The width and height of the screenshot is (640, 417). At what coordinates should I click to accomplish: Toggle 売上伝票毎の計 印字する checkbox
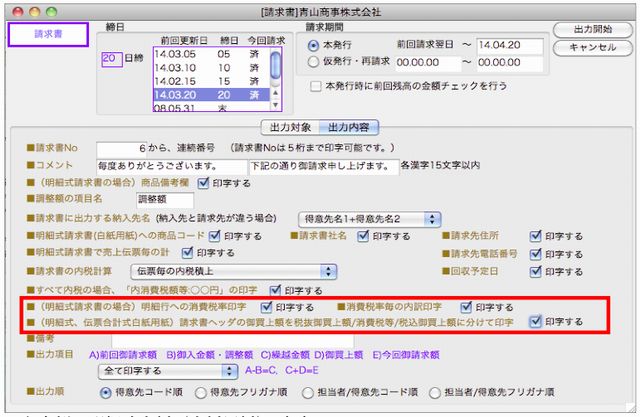click(187, 253)
